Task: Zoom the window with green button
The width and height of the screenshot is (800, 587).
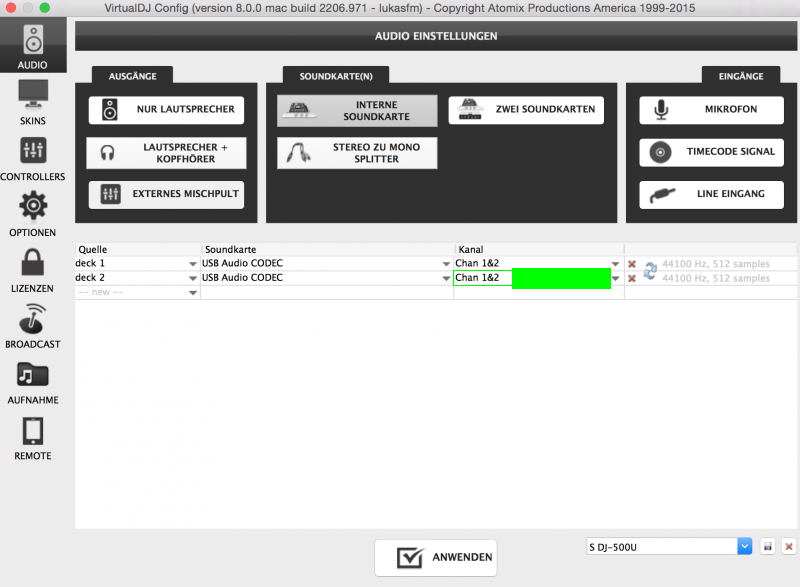Action: coord(45,8)
